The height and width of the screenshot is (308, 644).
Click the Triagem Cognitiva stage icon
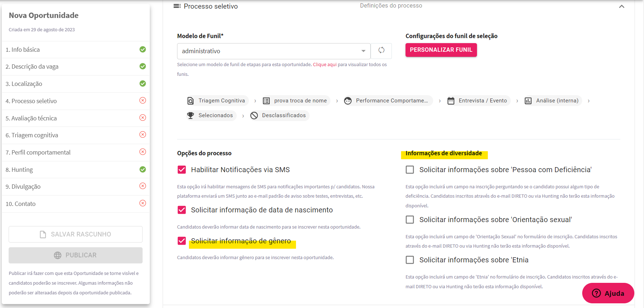(x=191, y=101)
